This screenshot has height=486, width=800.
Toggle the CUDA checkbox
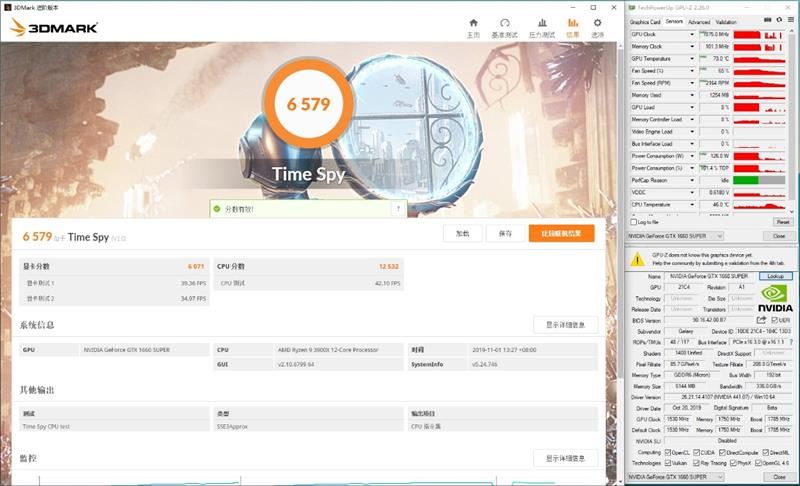coord(696,453)
